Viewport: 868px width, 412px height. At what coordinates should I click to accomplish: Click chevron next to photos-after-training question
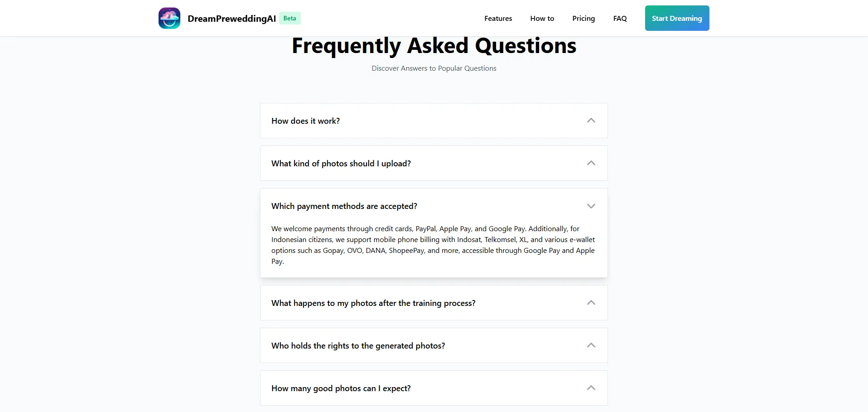coord(591,303)
